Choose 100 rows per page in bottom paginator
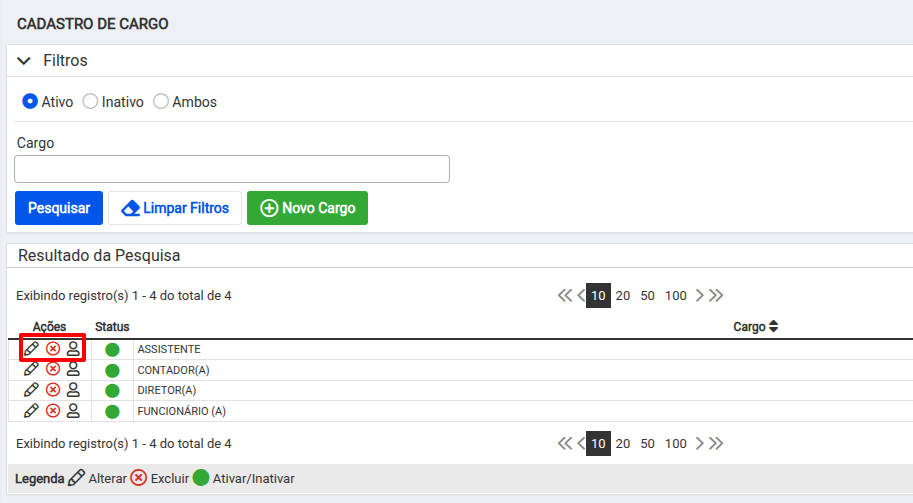 point(675,444)
